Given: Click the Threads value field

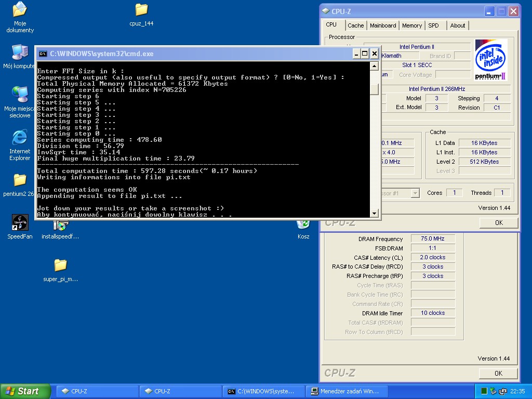Looking at the screenshot, I should (x=502, y=193).
